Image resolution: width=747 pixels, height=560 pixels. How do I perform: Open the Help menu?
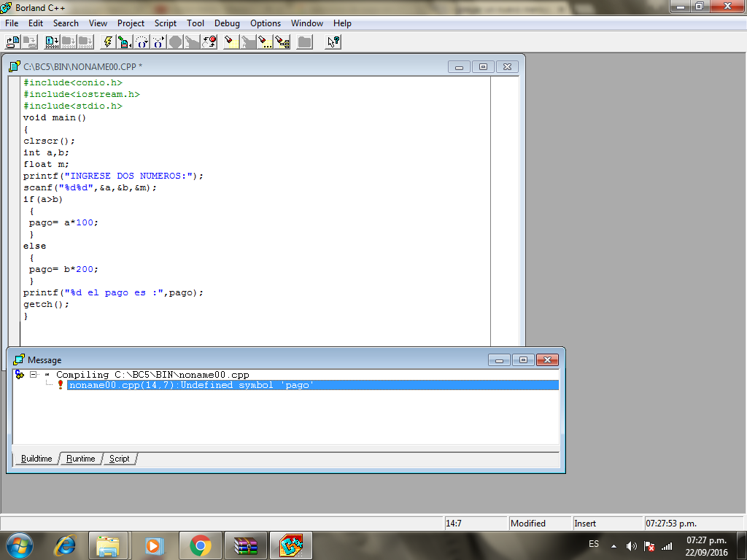(x=342, y=23)
